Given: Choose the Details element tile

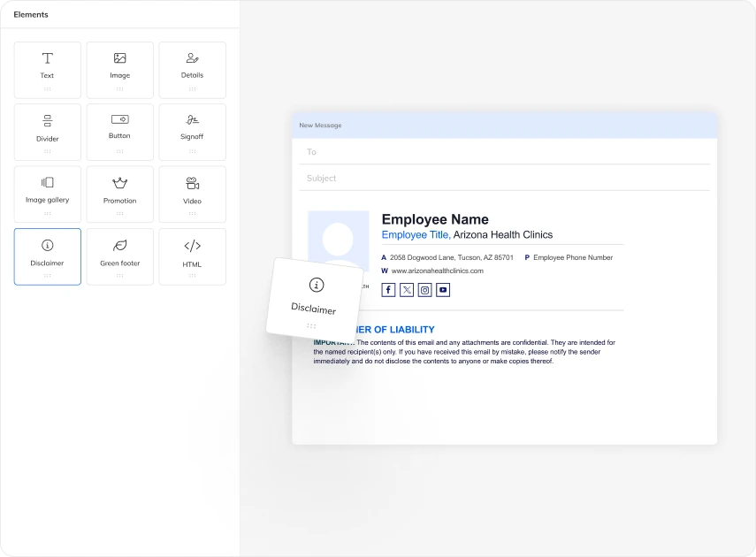Looking at the screenshot, I should (192, 70).
